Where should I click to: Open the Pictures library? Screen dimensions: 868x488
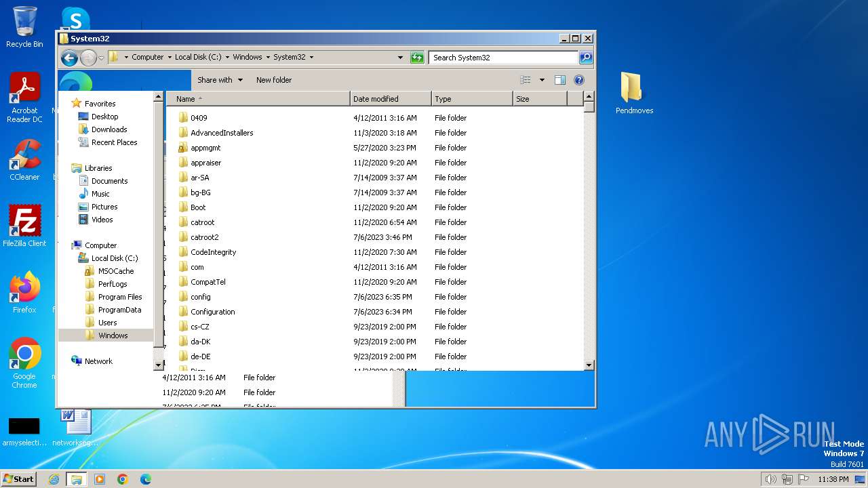(x=104, y=207)
